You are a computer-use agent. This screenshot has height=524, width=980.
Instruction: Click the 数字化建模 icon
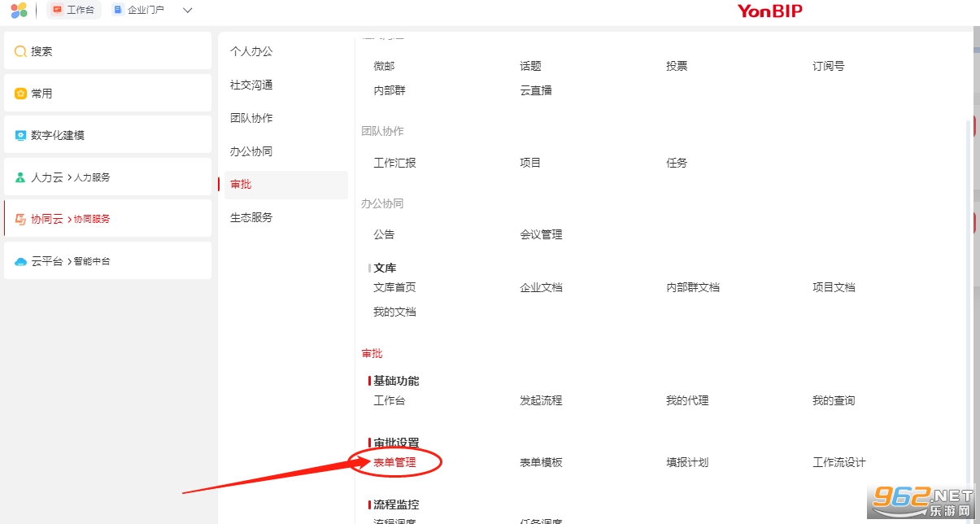pyautogui.click(x=20, y=135)
